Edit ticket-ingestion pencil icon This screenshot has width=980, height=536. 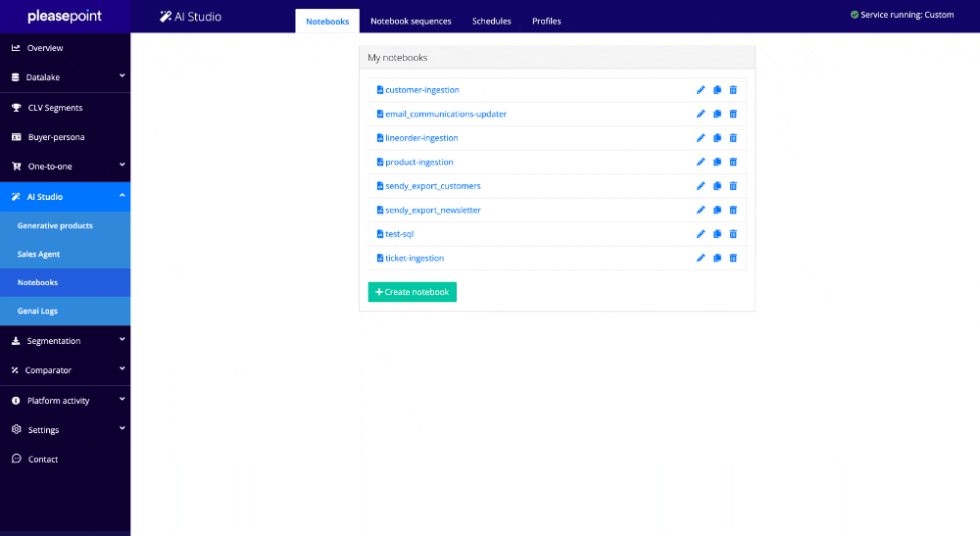click(x=701, y=258)
